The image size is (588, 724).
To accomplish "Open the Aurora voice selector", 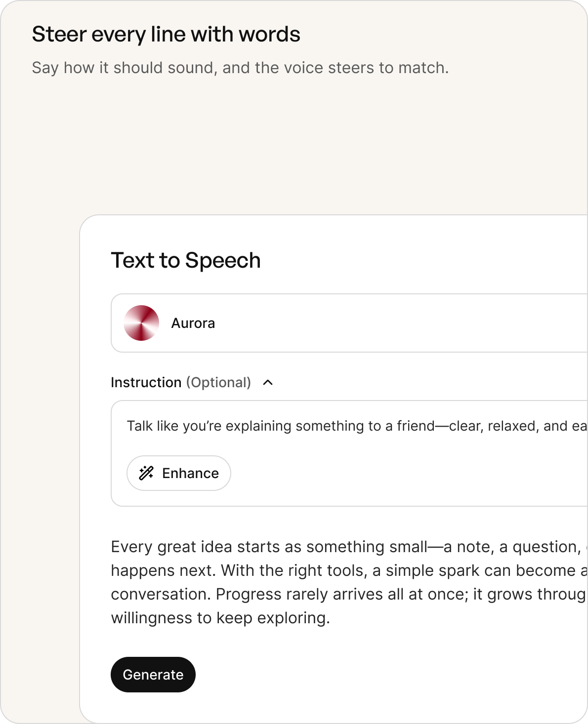I will (x=349, y=323).
